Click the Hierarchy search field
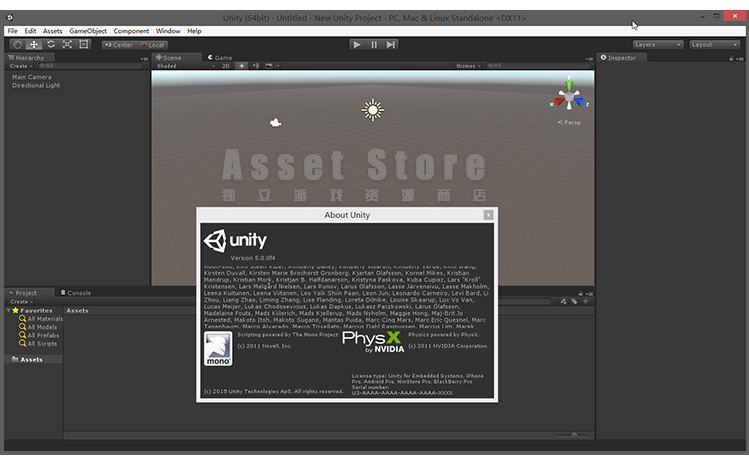This screenshot has width=749, height=466. click(88, 66)
